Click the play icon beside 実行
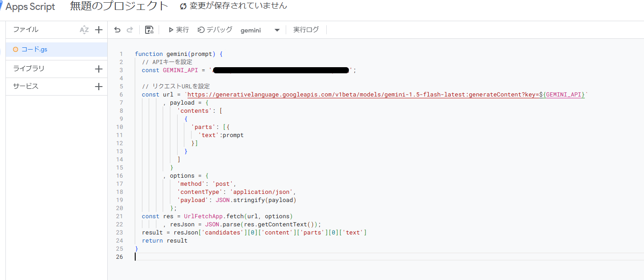 pyautogui.click(x=171, y=29)
